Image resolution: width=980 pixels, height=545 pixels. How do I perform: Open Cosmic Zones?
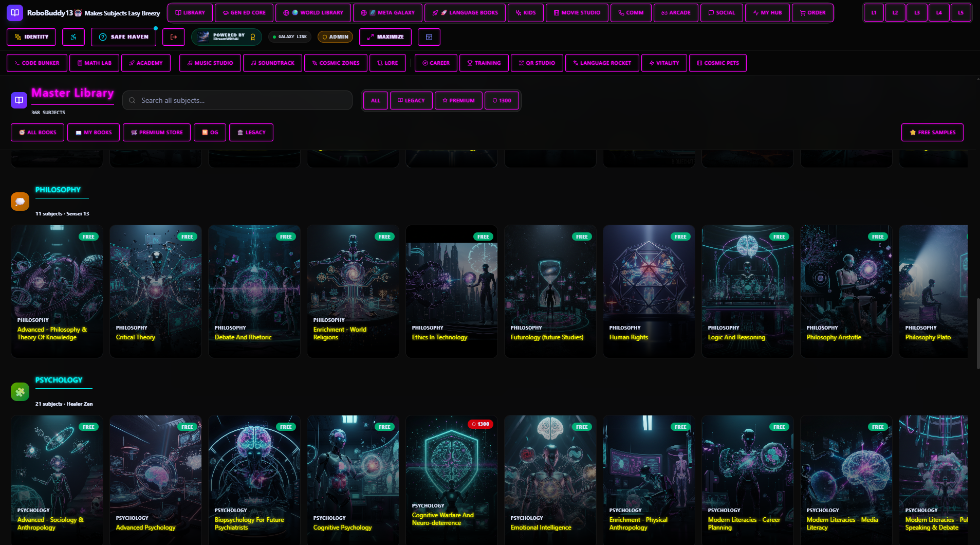pyautogui.click(x=336, y=63)
